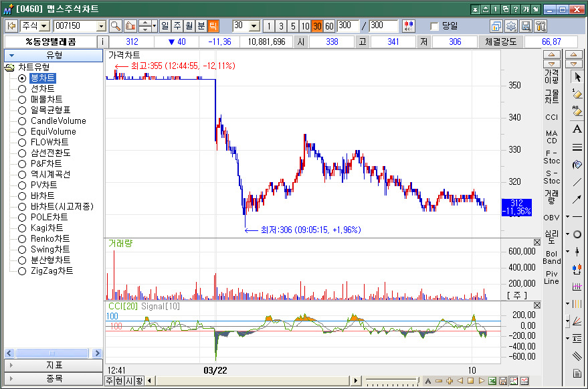Collapse the 유형 panel header
The width and height of the screenshot is (588, 389).
pyautogui.click(x=54, y=56)
